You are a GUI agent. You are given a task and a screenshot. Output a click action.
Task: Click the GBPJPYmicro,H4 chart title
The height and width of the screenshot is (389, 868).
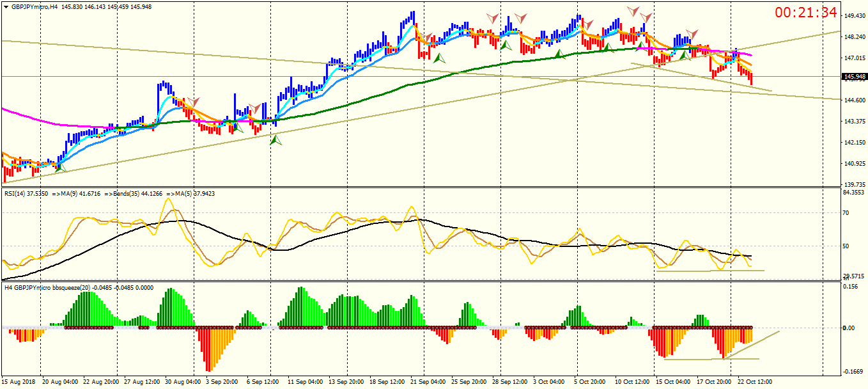pos(35,7)
